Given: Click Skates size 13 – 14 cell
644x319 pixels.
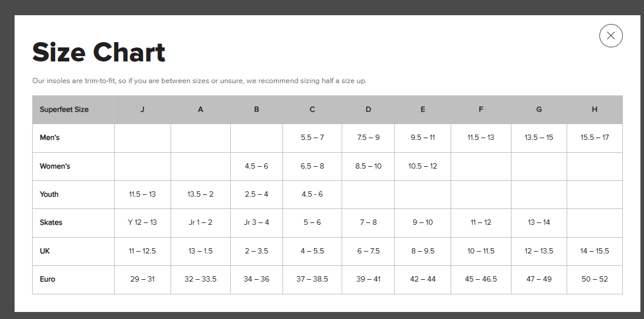Looking at the screenshot, I should (539, 222).
